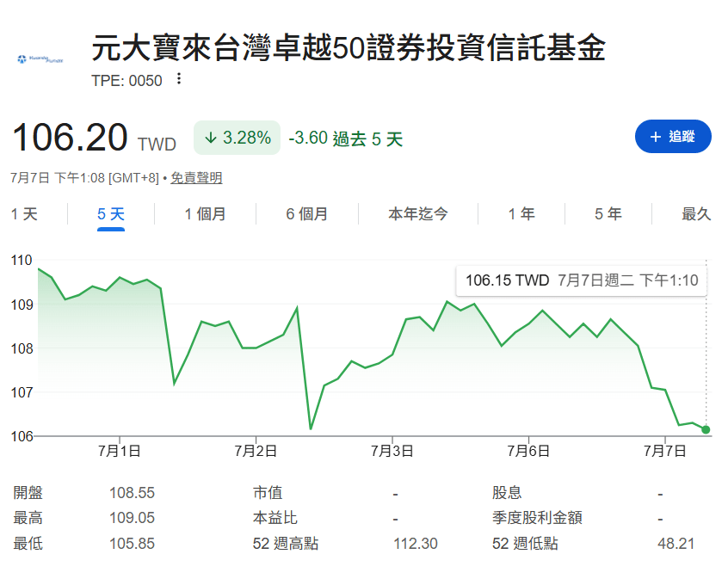Viewport: 728px width, 585px height.
Task: Follow this fund with the 追蹤 button
Action: [x=673, y=137]
